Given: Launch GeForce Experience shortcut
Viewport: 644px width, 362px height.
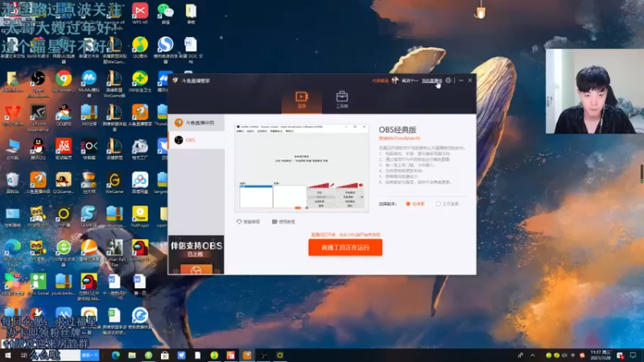Looking at the screenshot, I should [38, 117].
